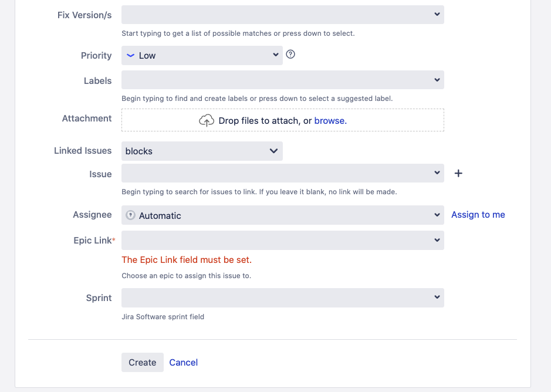Expand the Epic Link dropdown

pyautogui.click(x=437, y=240)
